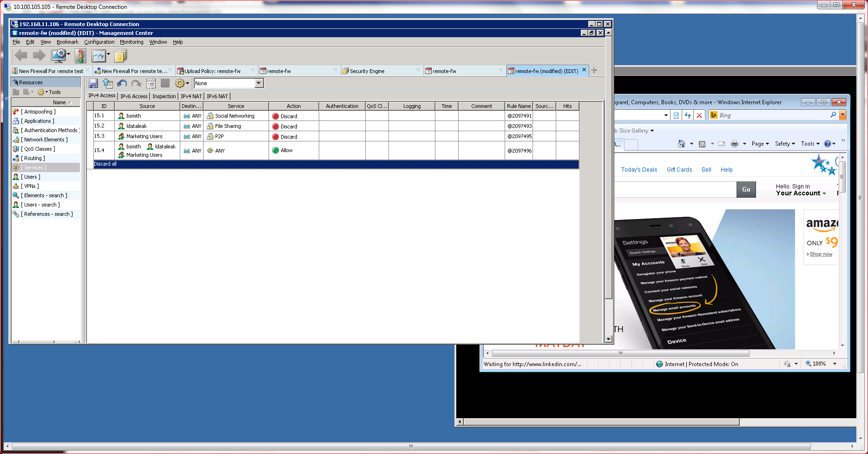Open the Monitoring menu
The image size is (868, 454).
(132, 42)
